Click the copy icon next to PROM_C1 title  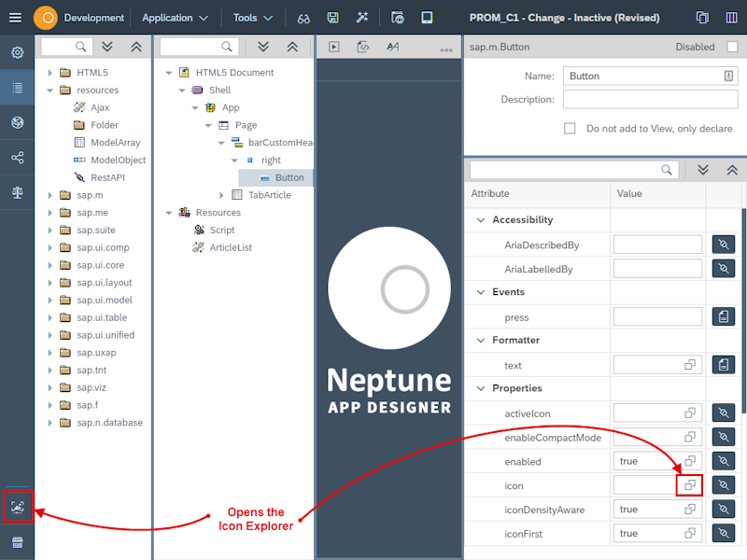[x=702, y=17]
